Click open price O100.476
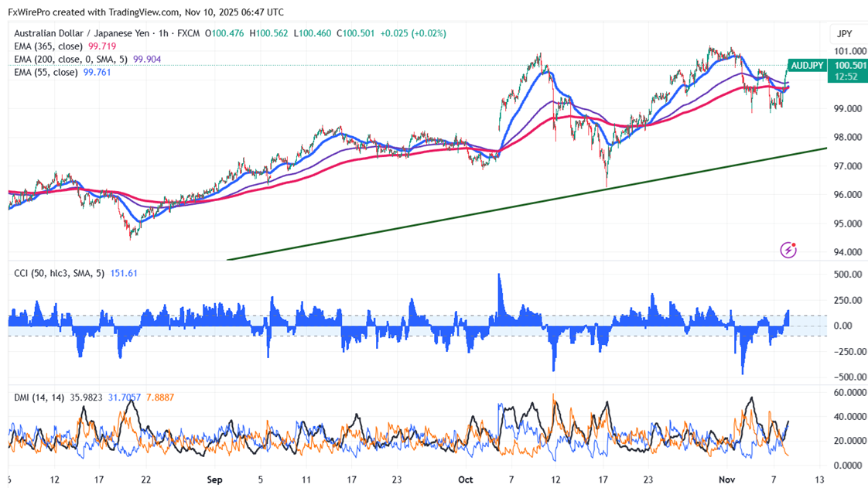Image resolution: width=868 pixels, height=488 pixels. click(x=224, y=33)
